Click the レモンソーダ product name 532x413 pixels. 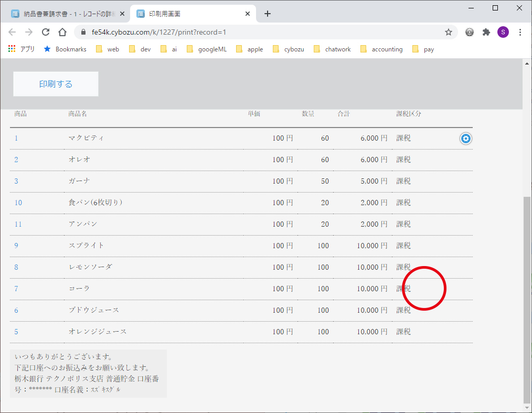(x=90, y=267)
